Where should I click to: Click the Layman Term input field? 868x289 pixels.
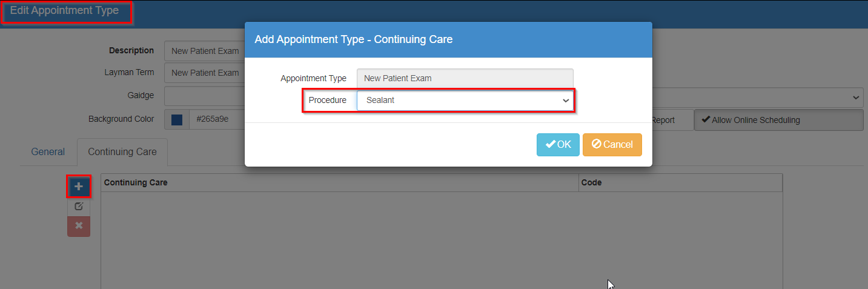pos(205,73)
